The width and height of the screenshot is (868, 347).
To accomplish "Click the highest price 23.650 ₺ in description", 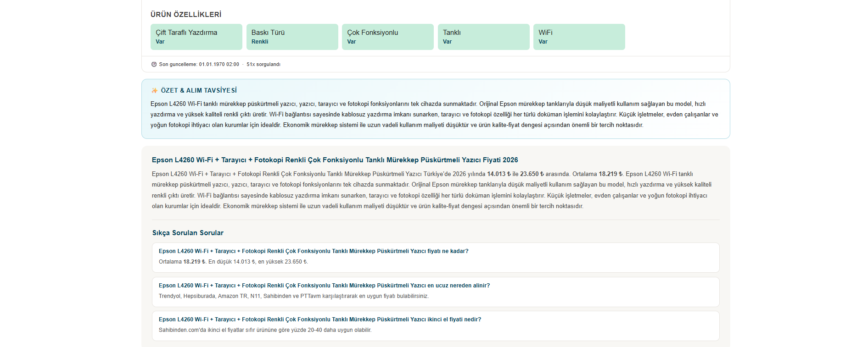I will point(532,174).
